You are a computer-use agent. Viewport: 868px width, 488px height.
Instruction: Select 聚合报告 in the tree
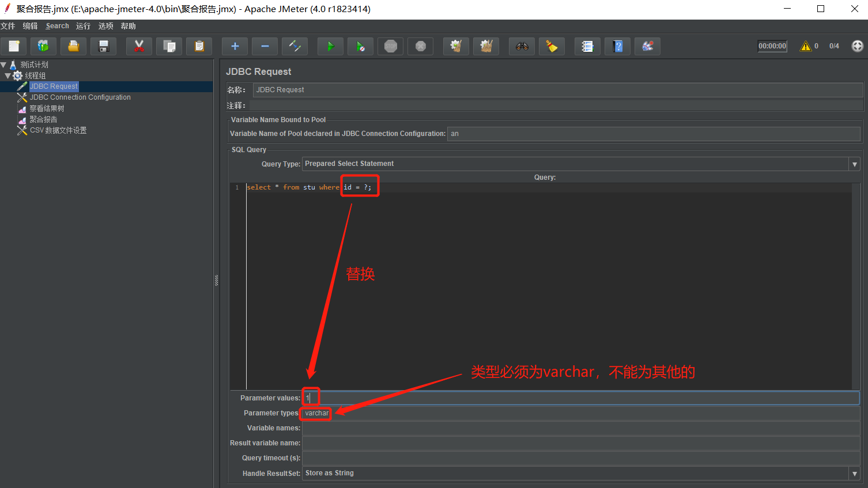43,119
